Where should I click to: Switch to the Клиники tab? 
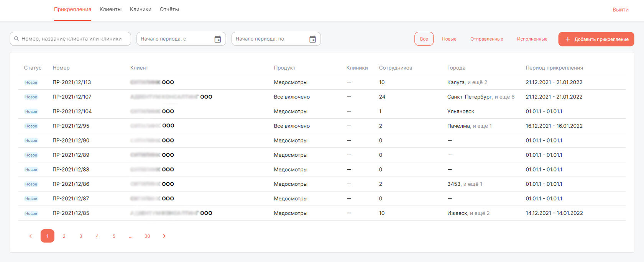(140, 9)
